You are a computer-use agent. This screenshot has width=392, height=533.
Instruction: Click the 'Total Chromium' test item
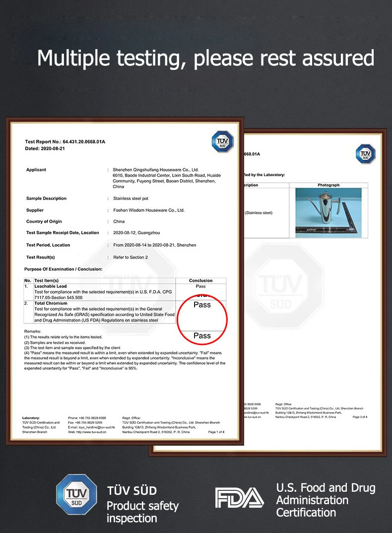51,303
